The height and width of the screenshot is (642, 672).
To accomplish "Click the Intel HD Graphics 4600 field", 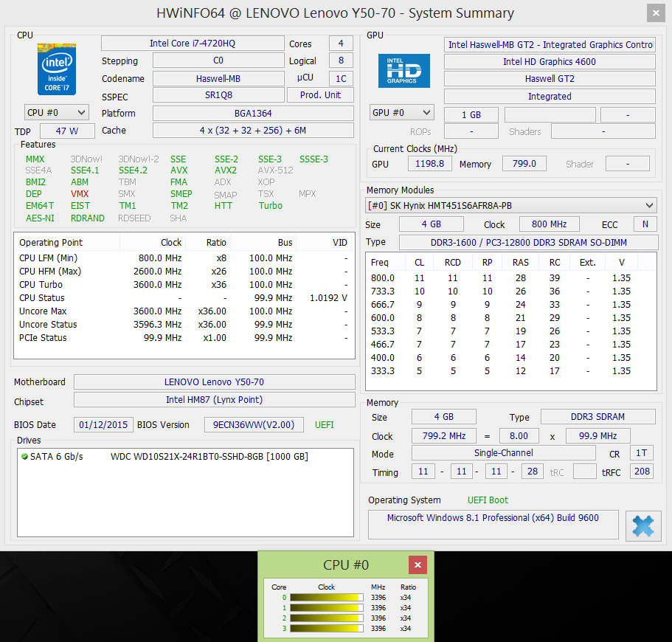I will [x=550, y=62].
